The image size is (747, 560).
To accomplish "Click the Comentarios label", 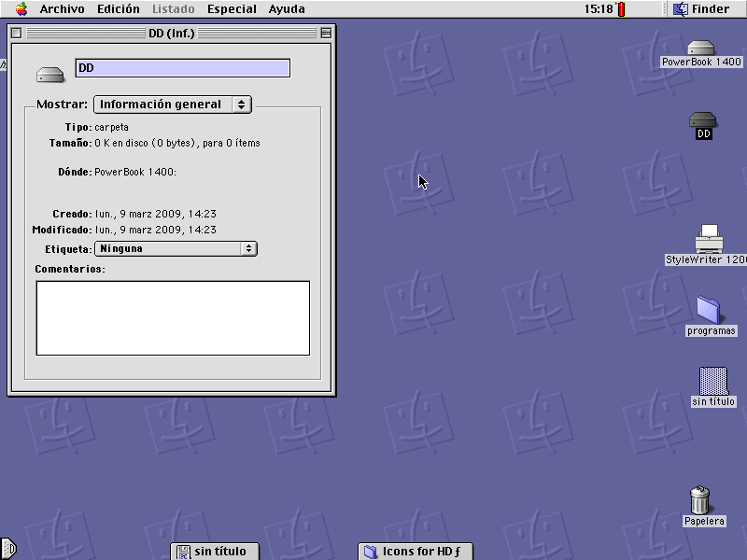I will (70, 269).
